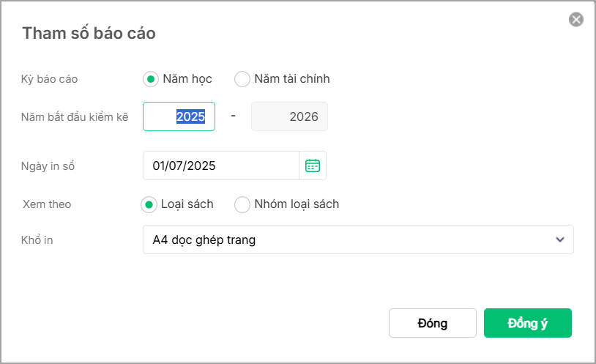
Task: Click the end year 2026 field
Action: (290, 116)
